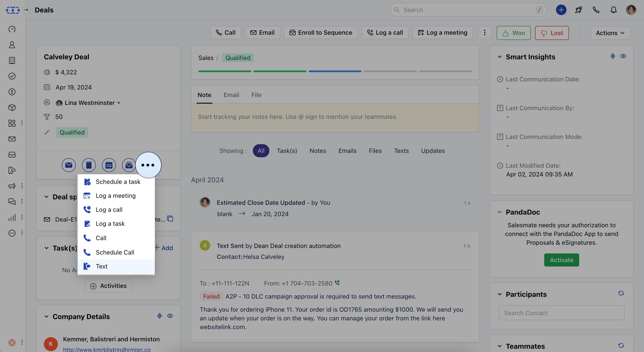The width and height of the screenshot is (644, 352).
Task: Refresh the Participants section
Action: pyautogui.click(x=621, y=293)
